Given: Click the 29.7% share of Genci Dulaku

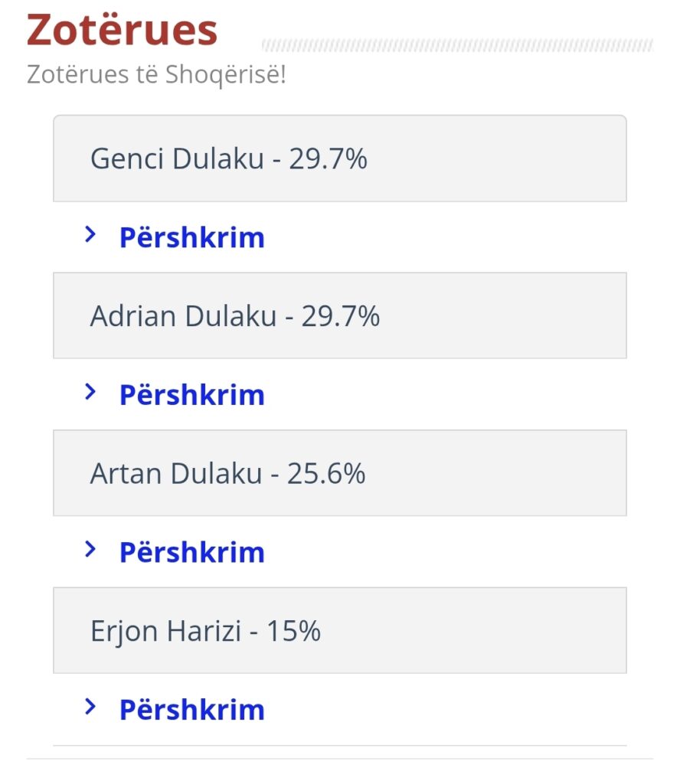Looking at the screenshot, I should click(x=328, y=159).
